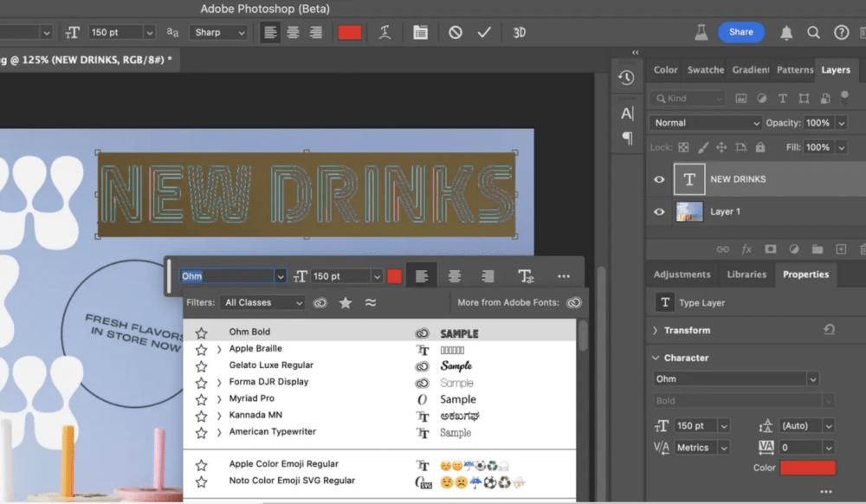Screen dimensions: 866x504
Task: Switch to the Patterns tab
Action: click(795, 70)
